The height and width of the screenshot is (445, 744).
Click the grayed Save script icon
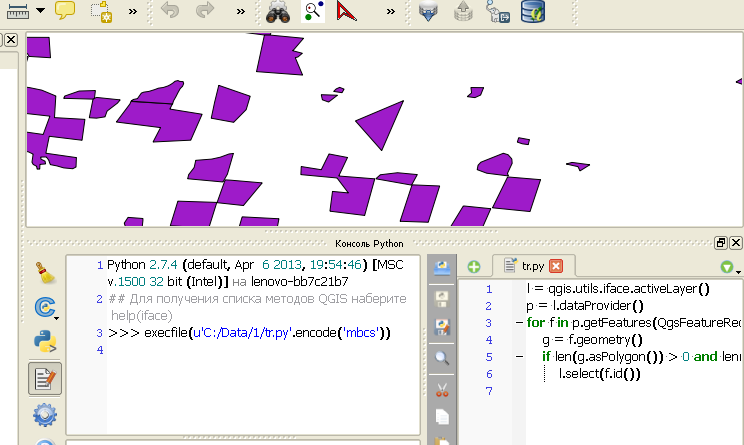click(442, 299)
